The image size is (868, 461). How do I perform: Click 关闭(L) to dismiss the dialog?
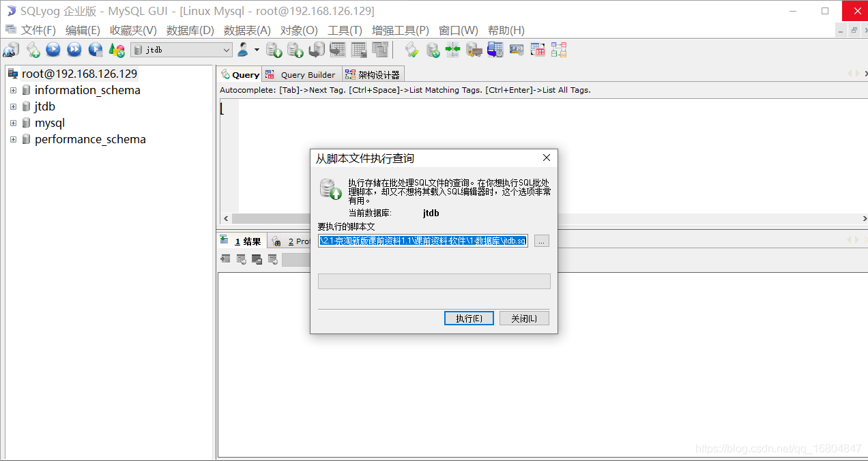[524, 318]
